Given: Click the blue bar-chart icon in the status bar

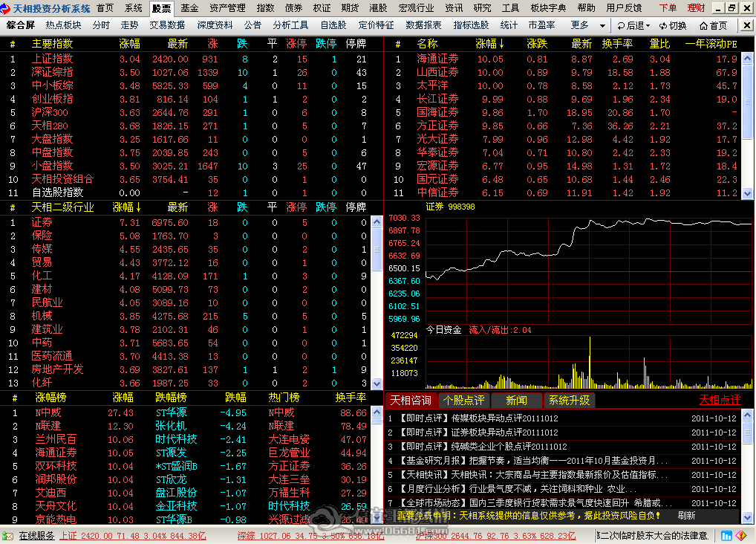Looking at the screenshot, I should tap(726, 536).
